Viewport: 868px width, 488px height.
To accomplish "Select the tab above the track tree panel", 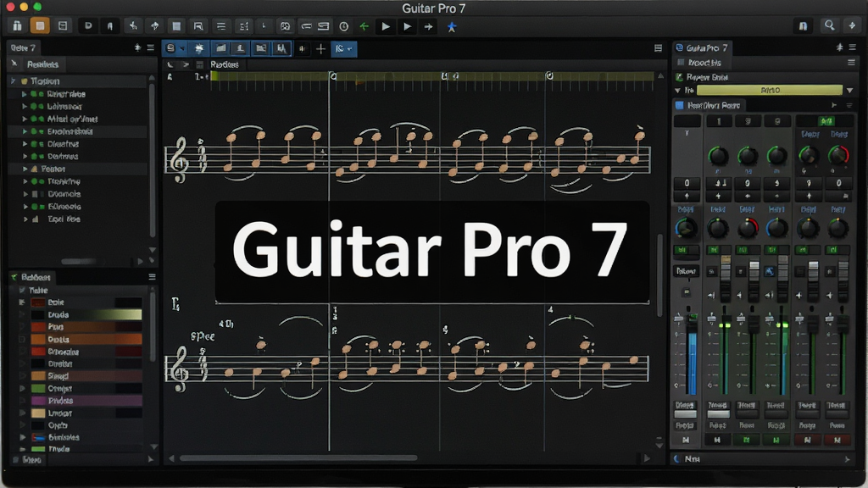I will (x=23, y=47).
